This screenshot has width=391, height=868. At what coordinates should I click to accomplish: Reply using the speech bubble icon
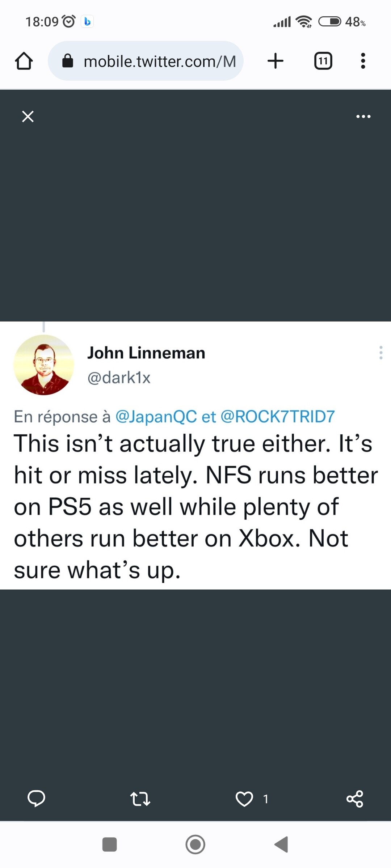pos(36,799)
